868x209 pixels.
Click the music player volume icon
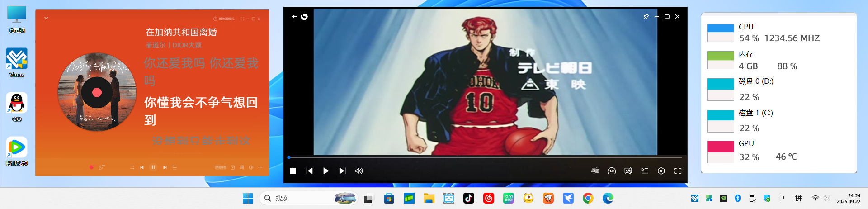coord(251,167)
